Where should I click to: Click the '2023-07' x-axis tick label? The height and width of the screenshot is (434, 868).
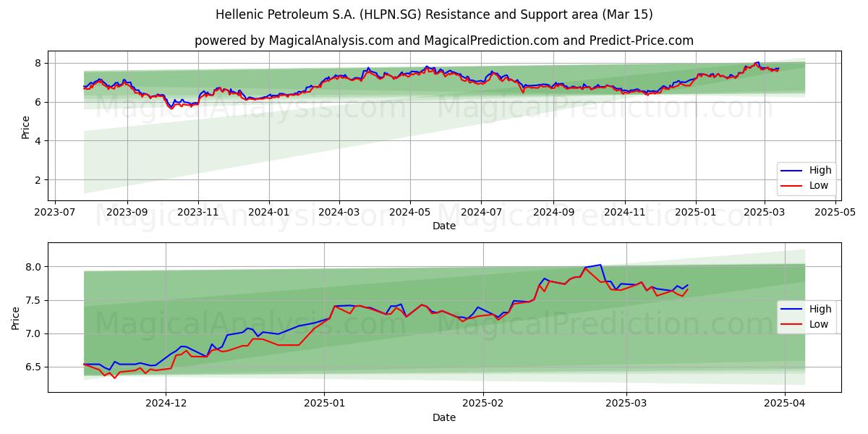click(x=56, y=213)
